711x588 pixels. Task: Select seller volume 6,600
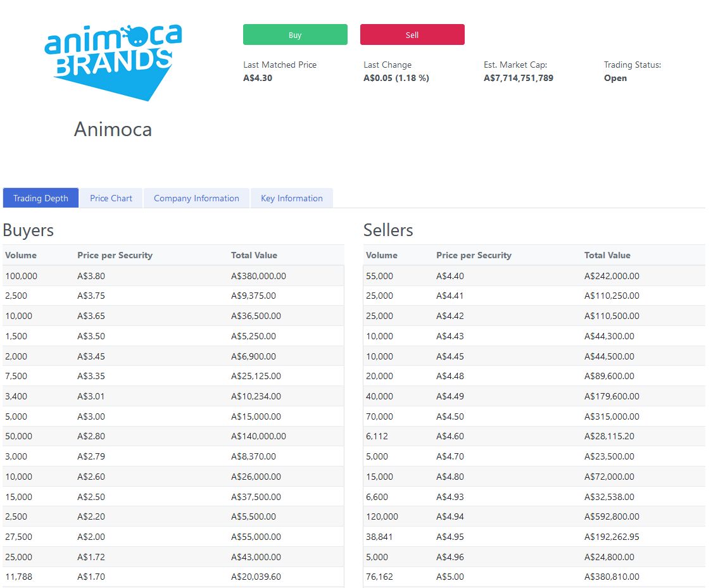pyautogui.click(x=377, y=497)
